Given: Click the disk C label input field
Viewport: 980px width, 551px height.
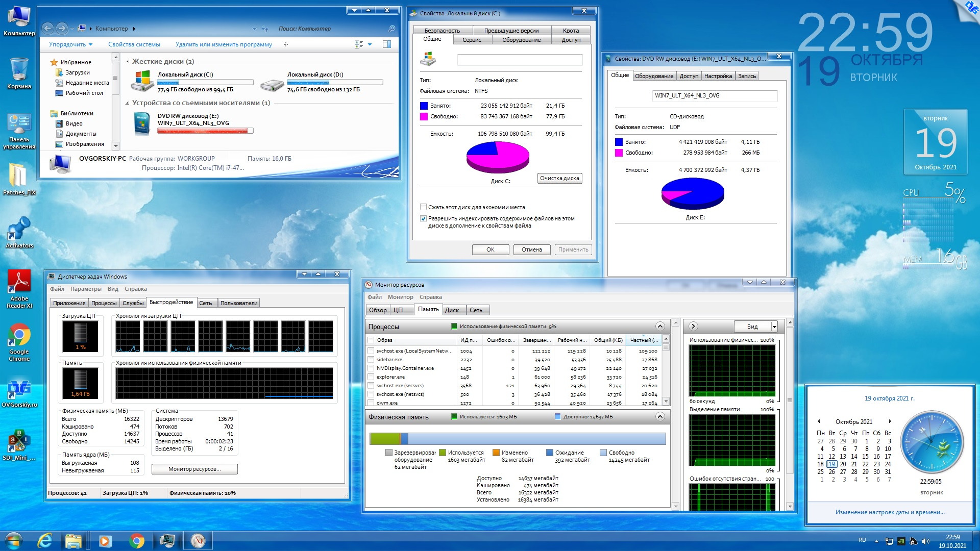Looking at the screenshot, I should (x=520, y=60).
